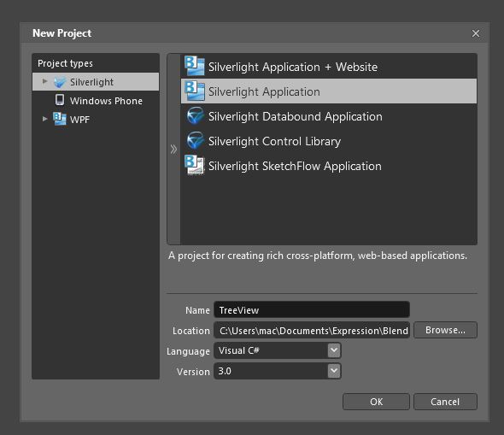This screenshot has height=435, width=504.
Task: Click the Silverlight Application + Website icon
Action: 195,66
